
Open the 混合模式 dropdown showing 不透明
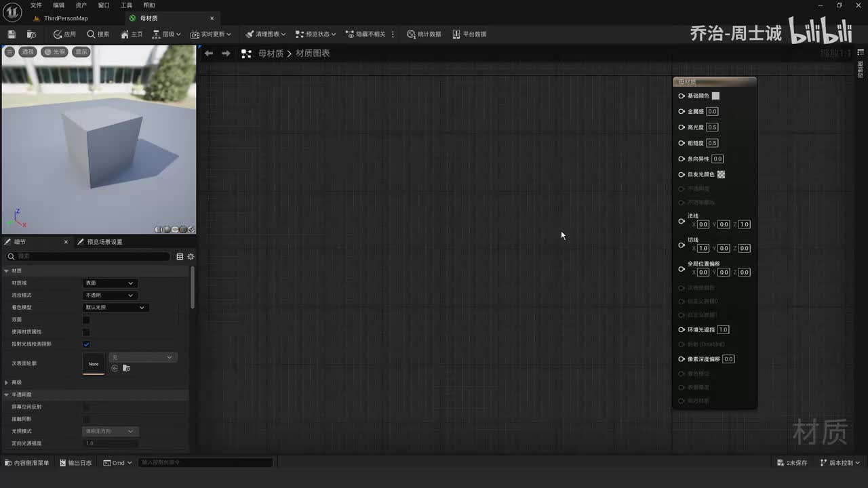tap(109, 295)
